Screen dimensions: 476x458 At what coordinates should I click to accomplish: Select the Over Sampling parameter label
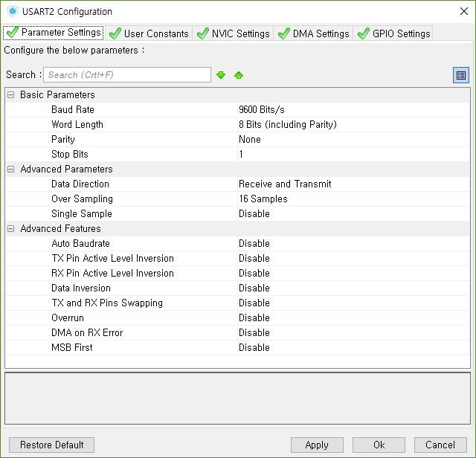pyautogui.click(x=82, y=199)
